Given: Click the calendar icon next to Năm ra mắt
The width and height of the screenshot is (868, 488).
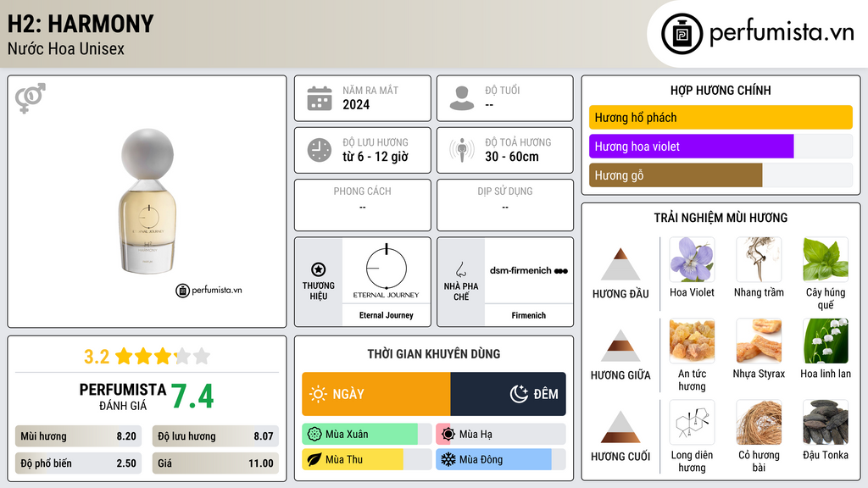Looking at the screenshot, I should click(320, 98).
